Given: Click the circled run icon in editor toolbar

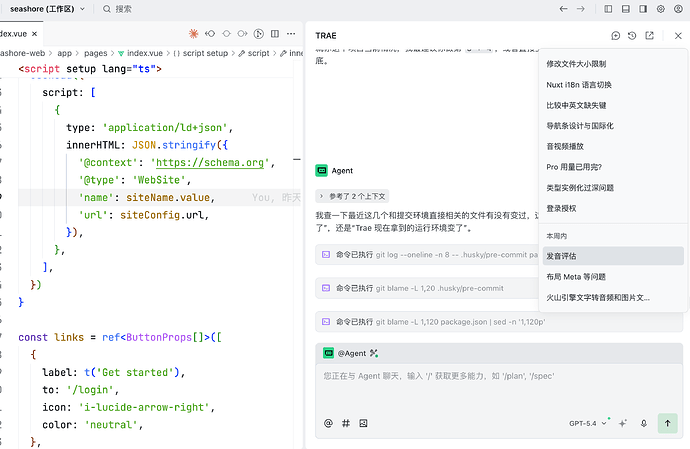Looking at the screenshot, I should pos(259,34).
